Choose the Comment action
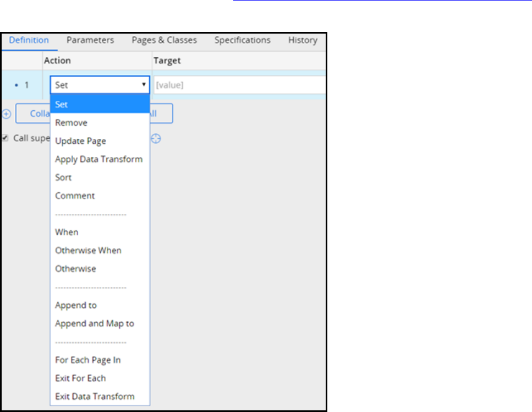 click(100, 196)
